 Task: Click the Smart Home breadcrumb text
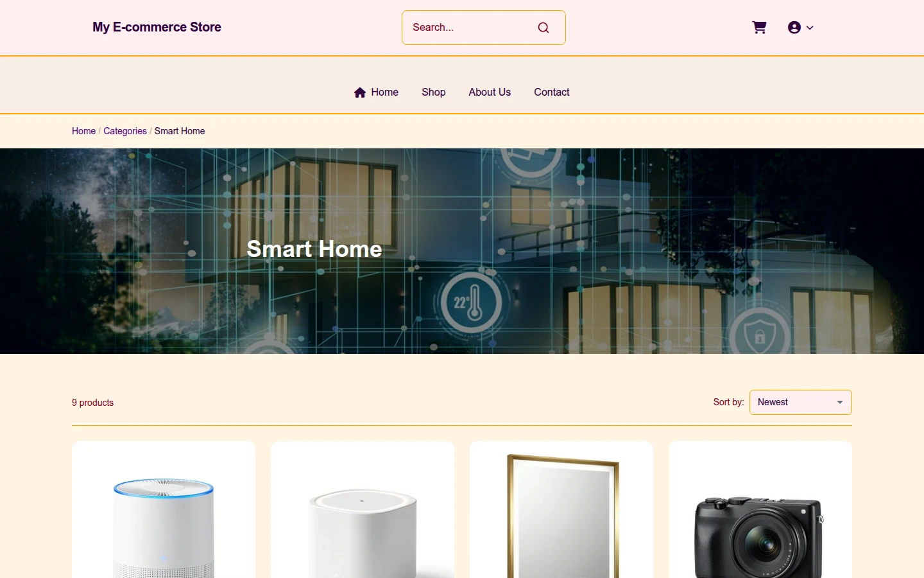(x=180, y=131)
